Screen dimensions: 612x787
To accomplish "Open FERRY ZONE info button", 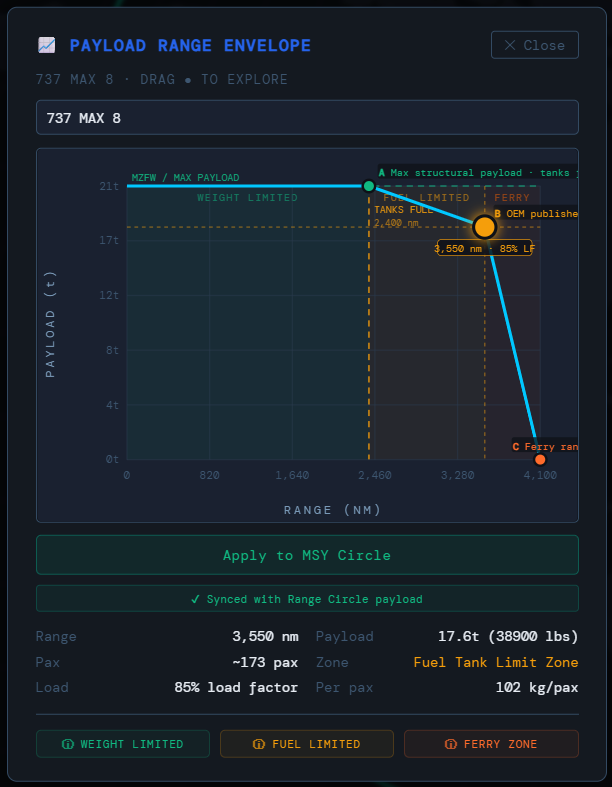I will [492, 744].
